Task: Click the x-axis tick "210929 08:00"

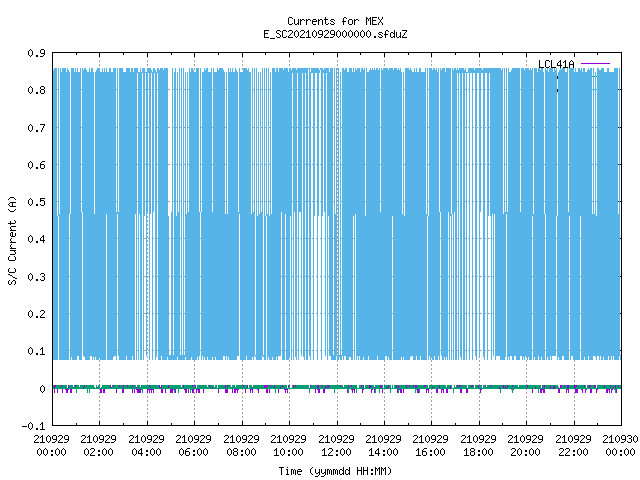Action: click(x=241, y=446)
